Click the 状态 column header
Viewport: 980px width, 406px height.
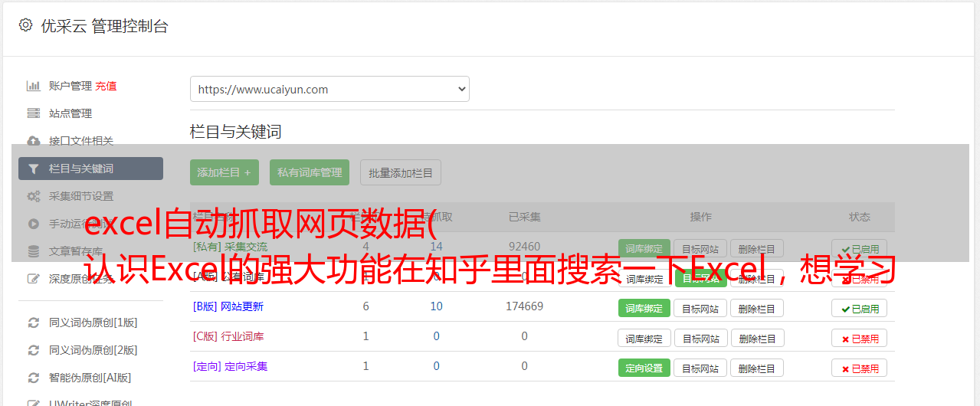[860, 217]
